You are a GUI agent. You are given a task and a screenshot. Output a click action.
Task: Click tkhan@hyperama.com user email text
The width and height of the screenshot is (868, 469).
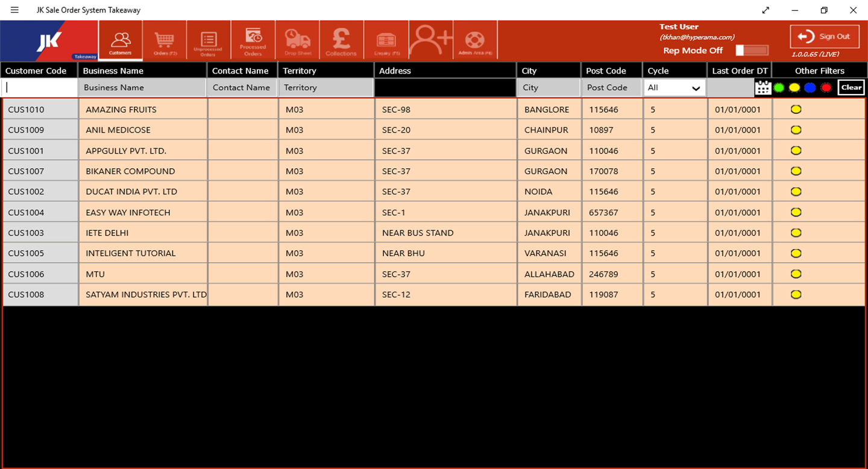tap(697, 37)
